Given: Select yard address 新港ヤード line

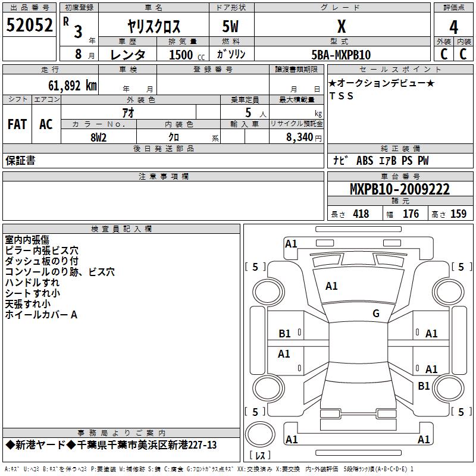Looking at the screenshot, I should pos(111,445).
